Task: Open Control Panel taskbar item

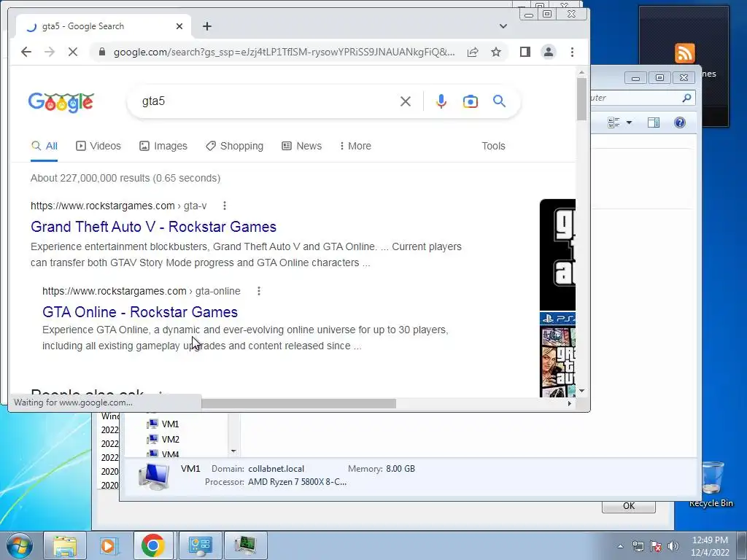Action: (200, 545)
